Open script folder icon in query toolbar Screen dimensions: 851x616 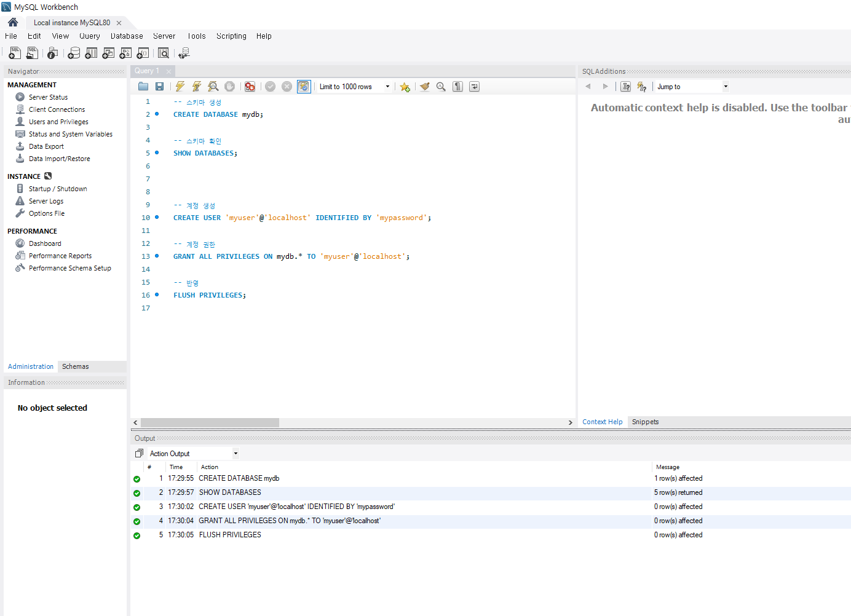pos(143,87)
